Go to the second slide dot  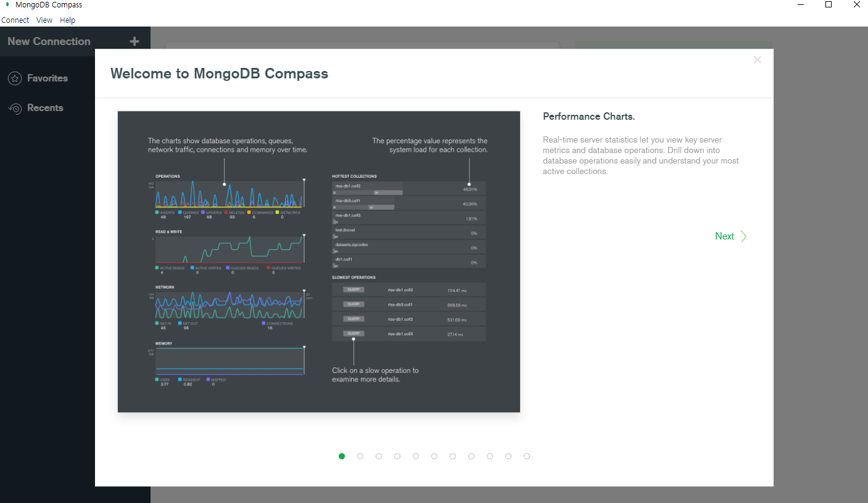pos(360,456)
